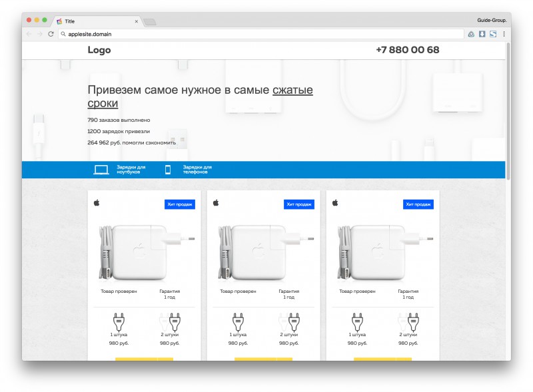533x392 pixels.
Task: Click the laptop icon in blue bar
Action: 101,170
